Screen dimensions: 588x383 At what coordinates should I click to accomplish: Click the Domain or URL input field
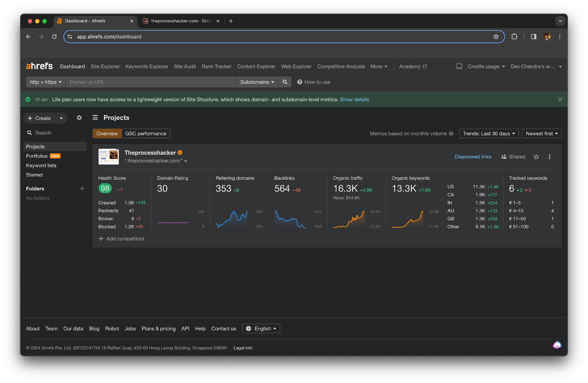(x=151, y=82)
